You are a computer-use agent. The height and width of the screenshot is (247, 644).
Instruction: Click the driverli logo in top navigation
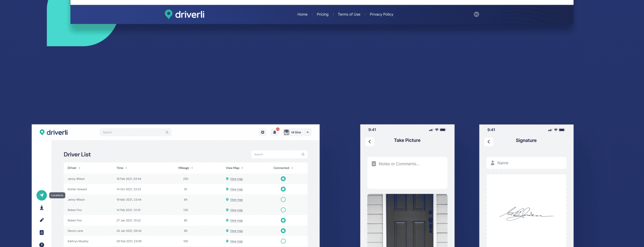pos(184,14)
